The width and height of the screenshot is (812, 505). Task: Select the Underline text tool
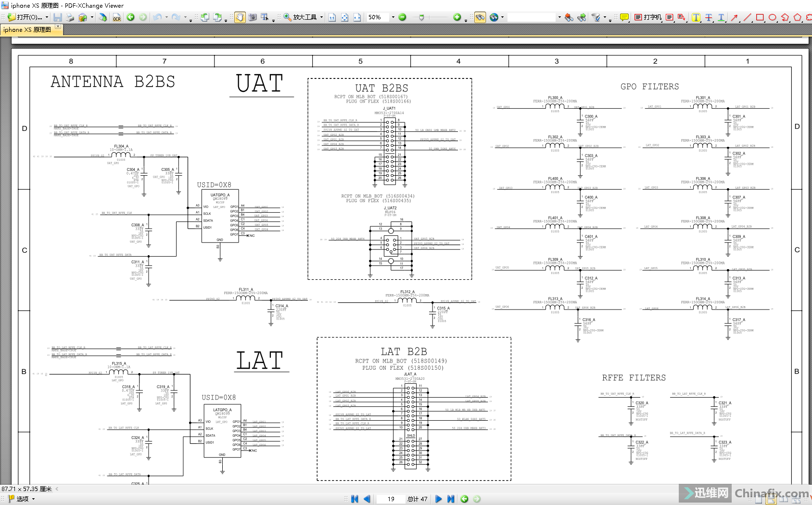coord(721,17)
